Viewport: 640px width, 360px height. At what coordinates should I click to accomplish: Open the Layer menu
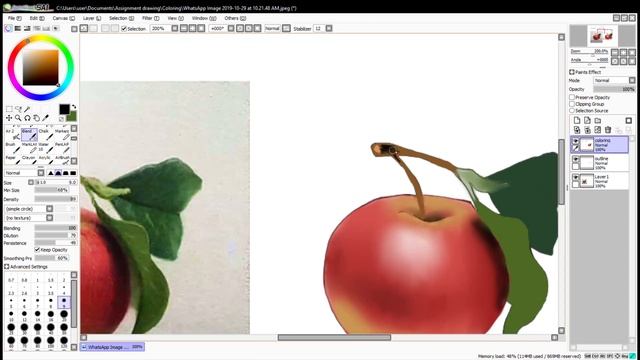92,18
